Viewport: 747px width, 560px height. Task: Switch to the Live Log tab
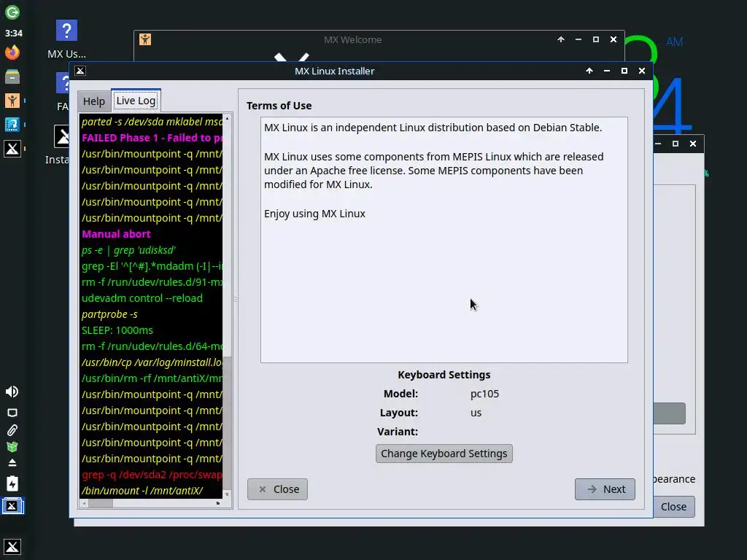tap(136, 101)
